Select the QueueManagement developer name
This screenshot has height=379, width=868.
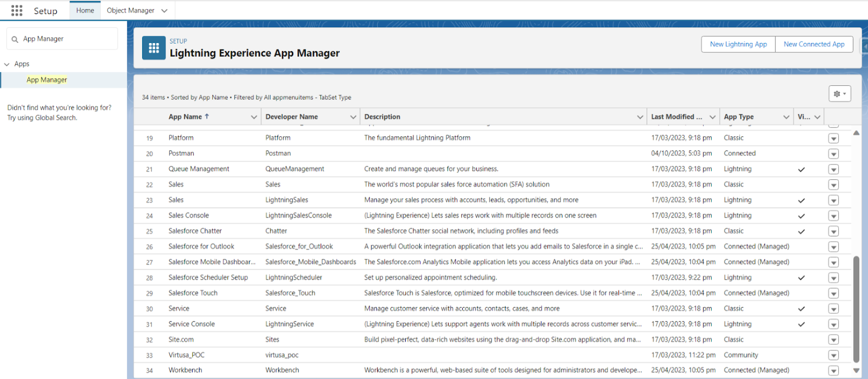click(x=295, y=169)
